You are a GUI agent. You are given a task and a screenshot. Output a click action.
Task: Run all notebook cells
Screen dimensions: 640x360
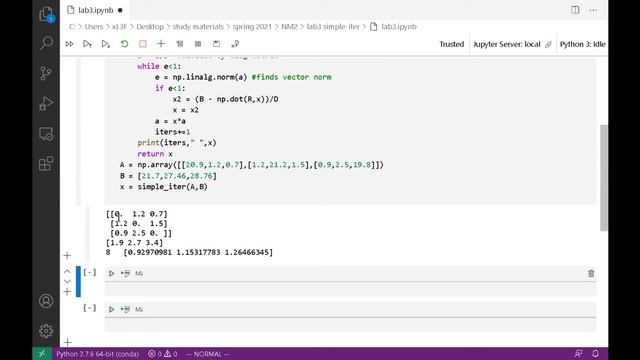click(69, 44)
